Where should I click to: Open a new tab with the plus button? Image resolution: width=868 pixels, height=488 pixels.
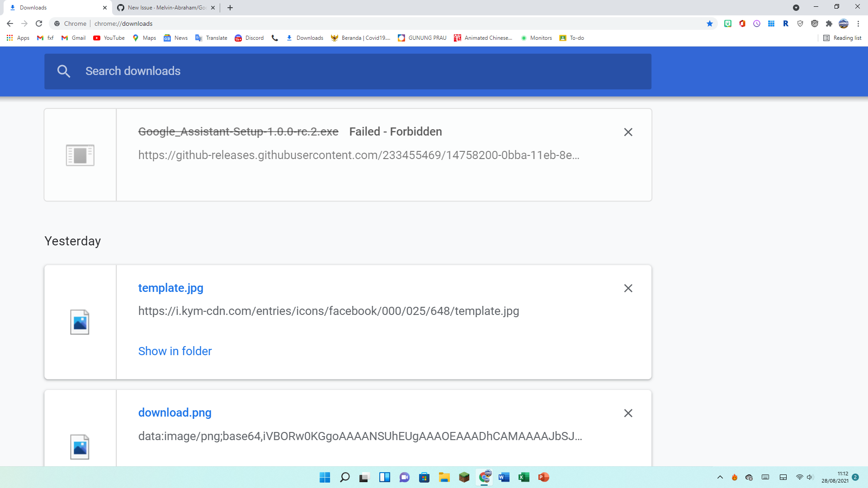(230, 8)
